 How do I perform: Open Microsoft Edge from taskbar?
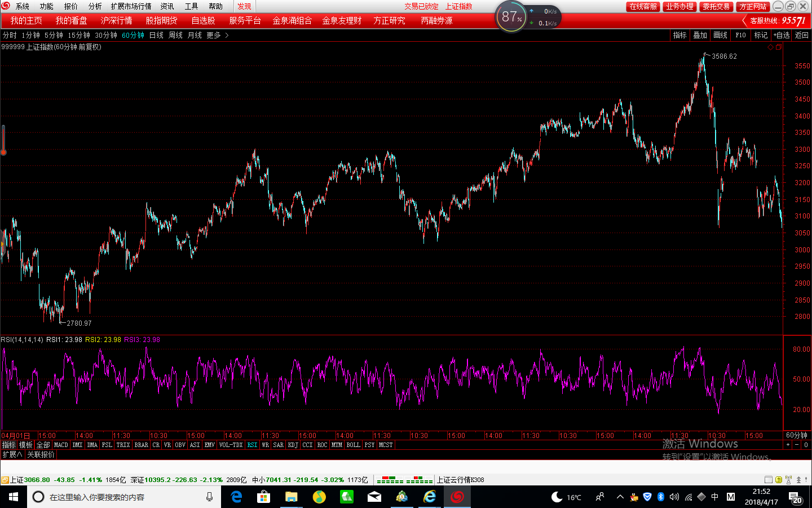coord(236,497)
